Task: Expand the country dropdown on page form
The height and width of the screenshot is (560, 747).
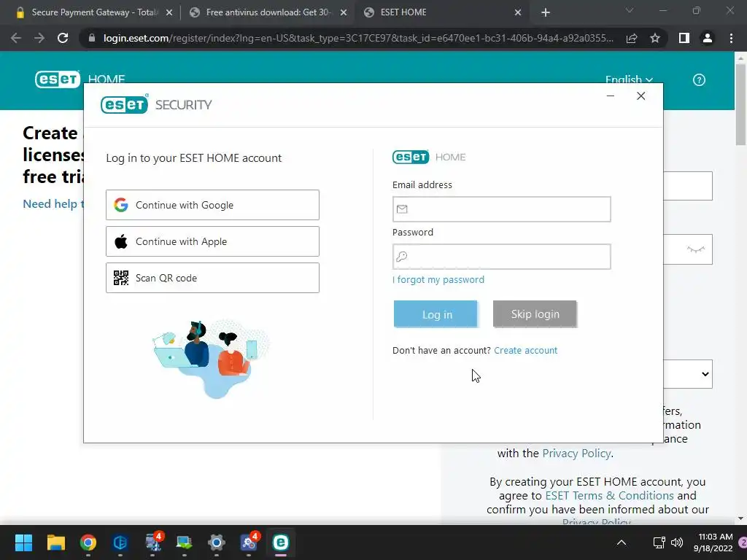Action: click(x=688, y=374)
